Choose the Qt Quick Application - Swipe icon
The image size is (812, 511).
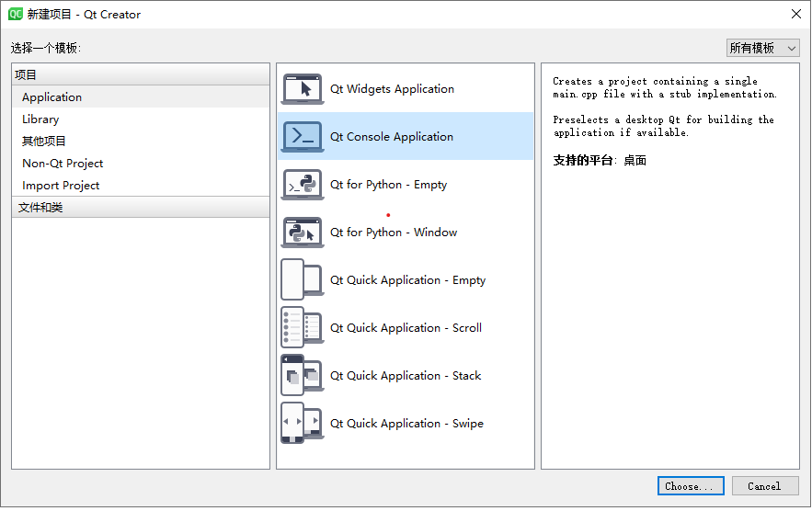303,423
